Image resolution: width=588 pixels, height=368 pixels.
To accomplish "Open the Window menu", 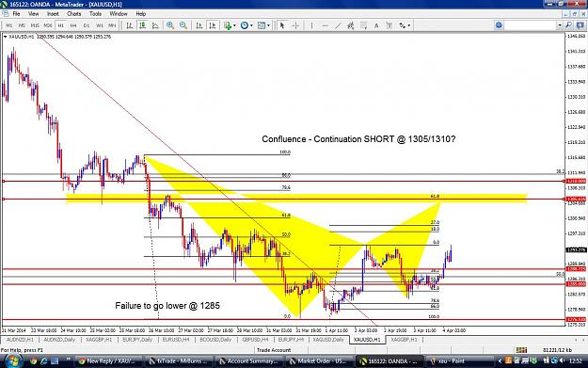I will click(x=119, y=13).
